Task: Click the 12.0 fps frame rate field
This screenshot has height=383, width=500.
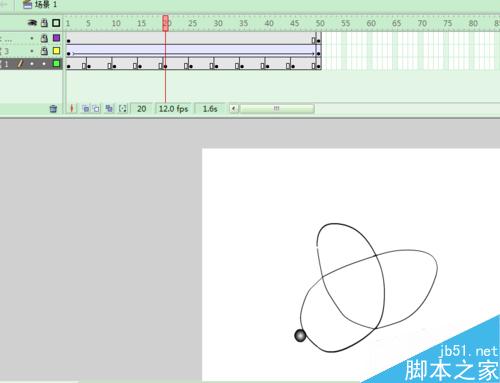Action: (173, 109)
